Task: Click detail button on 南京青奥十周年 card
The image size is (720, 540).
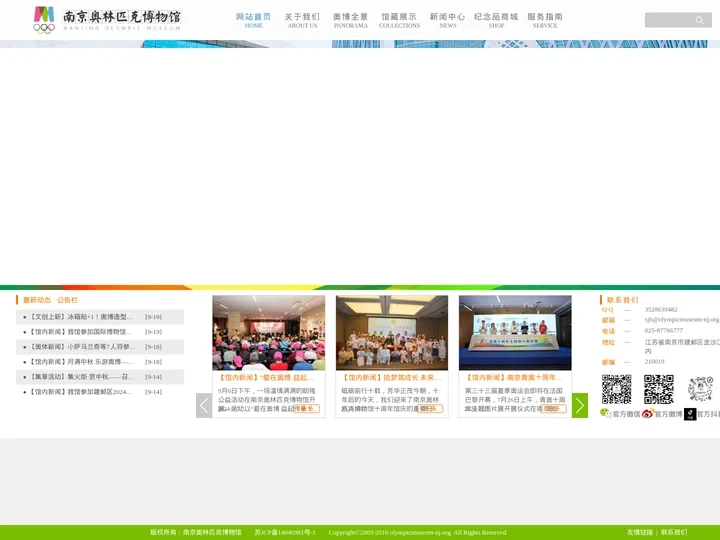Action: pyautogui.click(x=553, y=409)
